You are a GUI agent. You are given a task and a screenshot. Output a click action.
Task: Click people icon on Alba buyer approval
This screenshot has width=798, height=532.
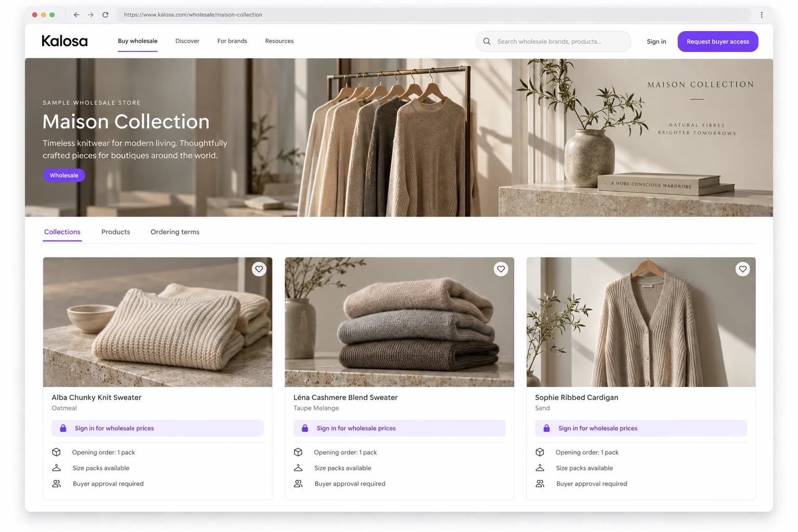pyautogui.click(x=57, y=484)
